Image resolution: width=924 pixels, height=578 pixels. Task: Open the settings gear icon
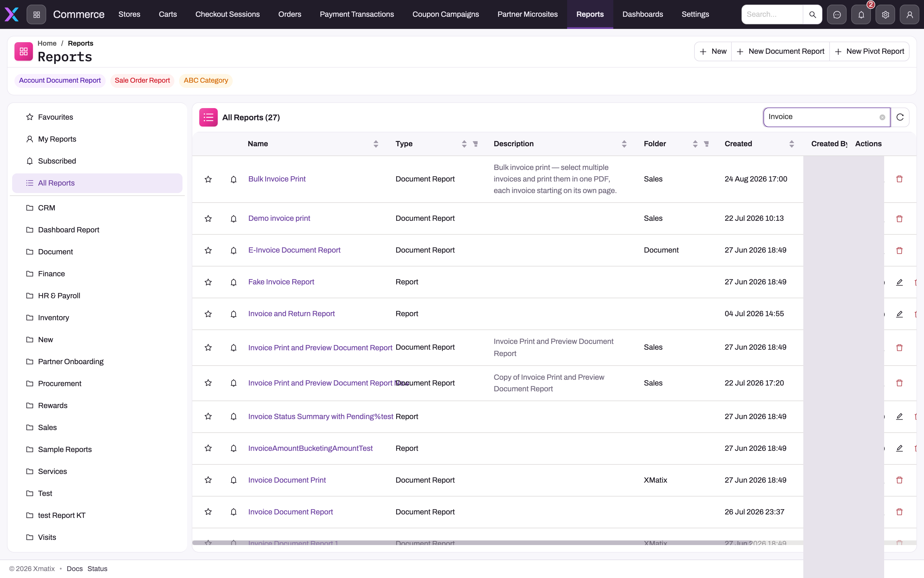pyautogui.click(x=885, y=14)
